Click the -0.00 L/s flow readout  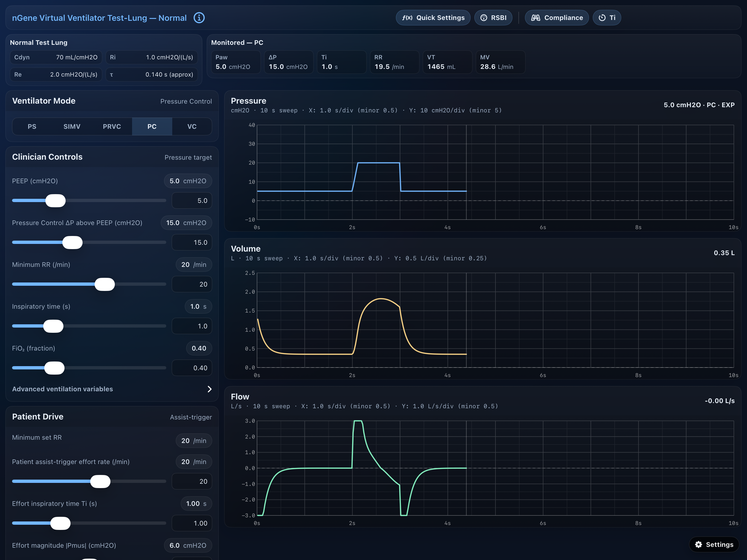720,401
